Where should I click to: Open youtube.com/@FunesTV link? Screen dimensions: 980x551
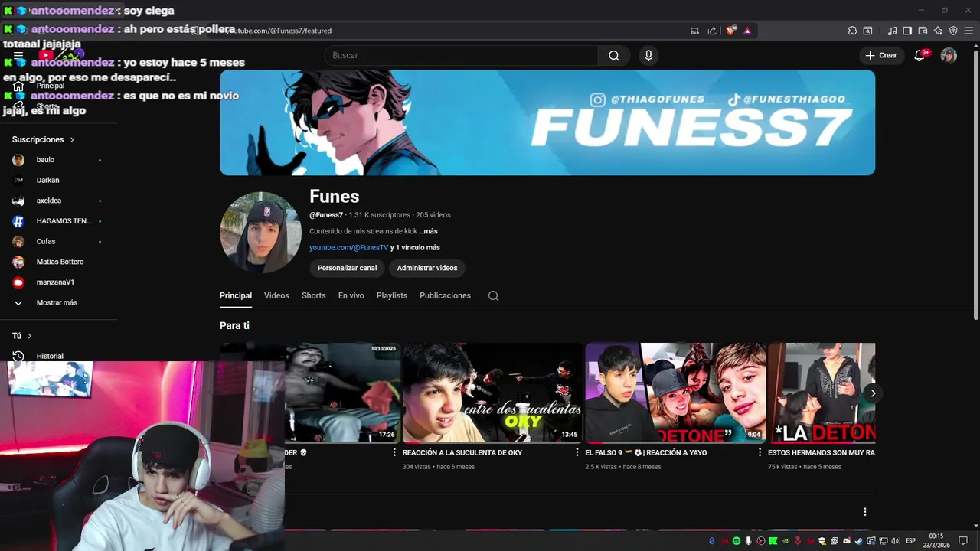point(349,248)
